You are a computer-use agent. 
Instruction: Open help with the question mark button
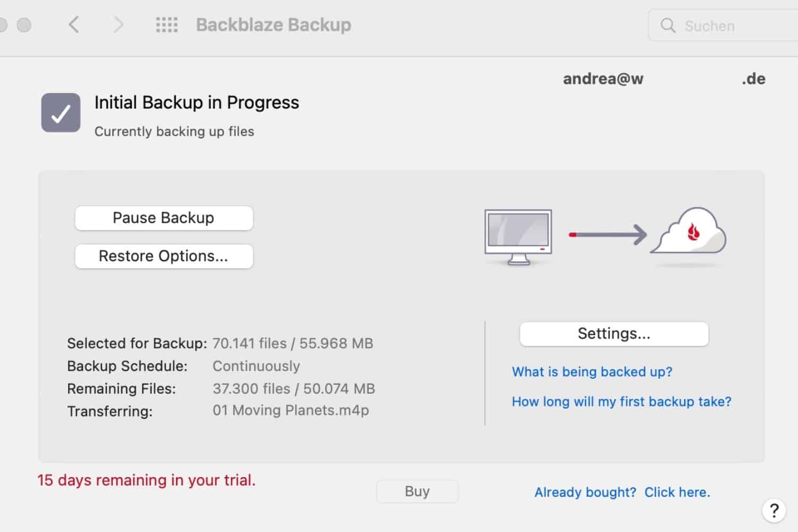[x=774, y=510]
